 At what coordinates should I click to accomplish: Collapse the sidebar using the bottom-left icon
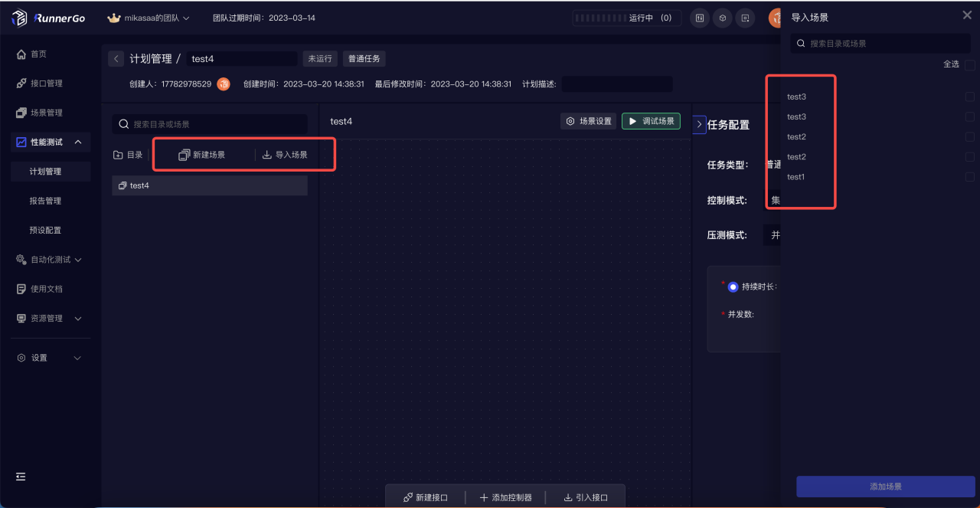[x=21, y=477]
